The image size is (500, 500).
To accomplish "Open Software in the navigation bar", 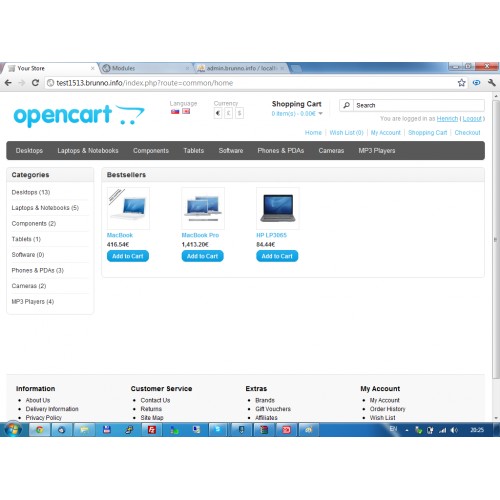I will tap(231, 151).
